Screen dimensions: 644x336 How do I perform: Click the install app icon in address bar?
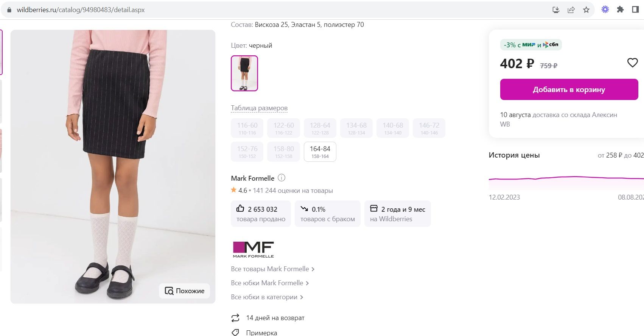(x=556, y=10)
